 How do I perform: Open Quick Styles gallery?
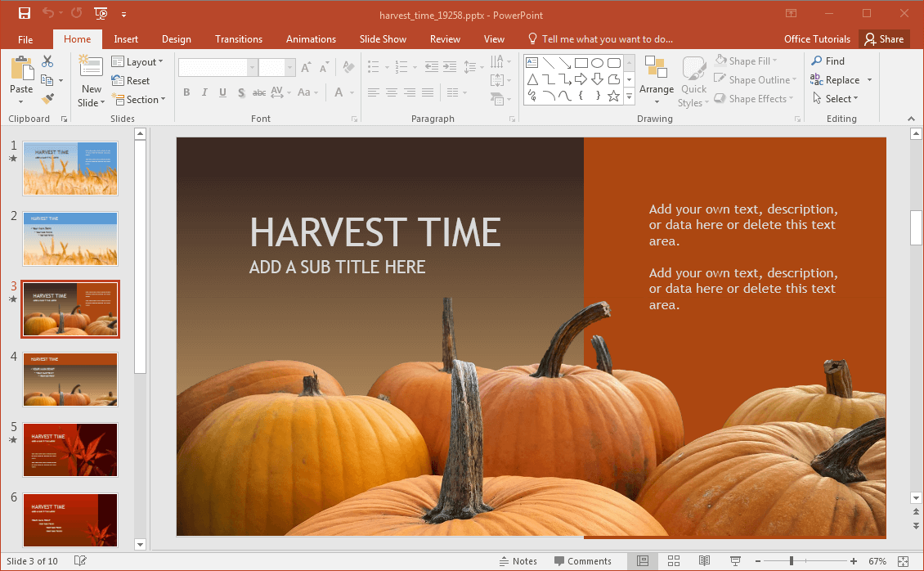tap(693, 82)
